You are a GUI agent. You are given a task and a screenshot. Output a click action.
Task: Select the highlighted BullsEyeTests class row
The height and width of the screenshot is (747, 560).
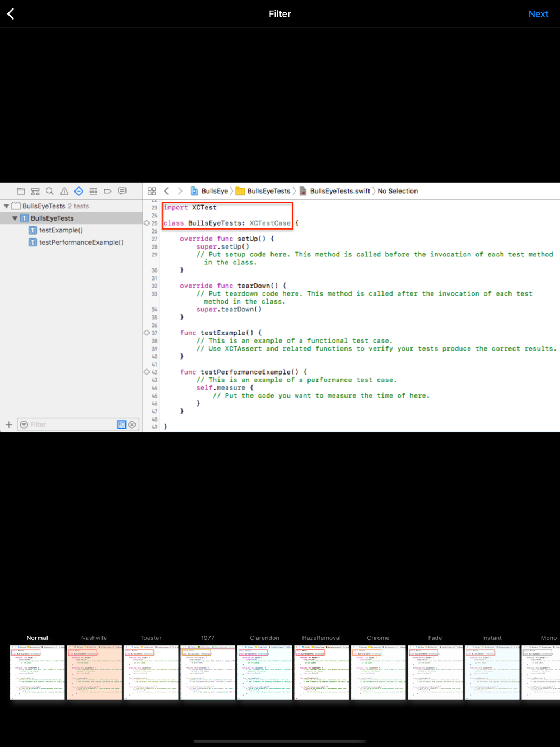pyautogui.click(x=71, y=218)
